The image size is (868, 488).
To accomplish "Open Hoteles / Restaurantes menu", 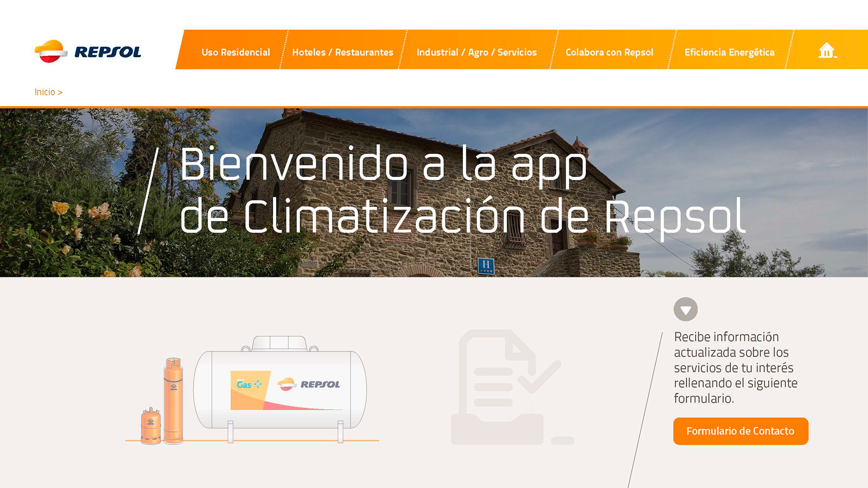I will click(343, 52).
